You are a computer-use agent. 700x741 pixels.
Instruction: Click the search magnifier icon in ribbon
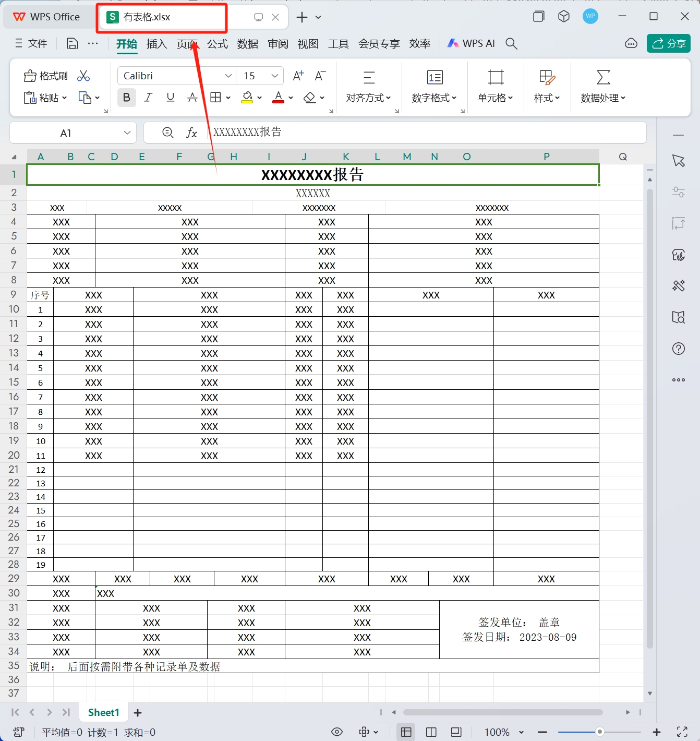512,44
